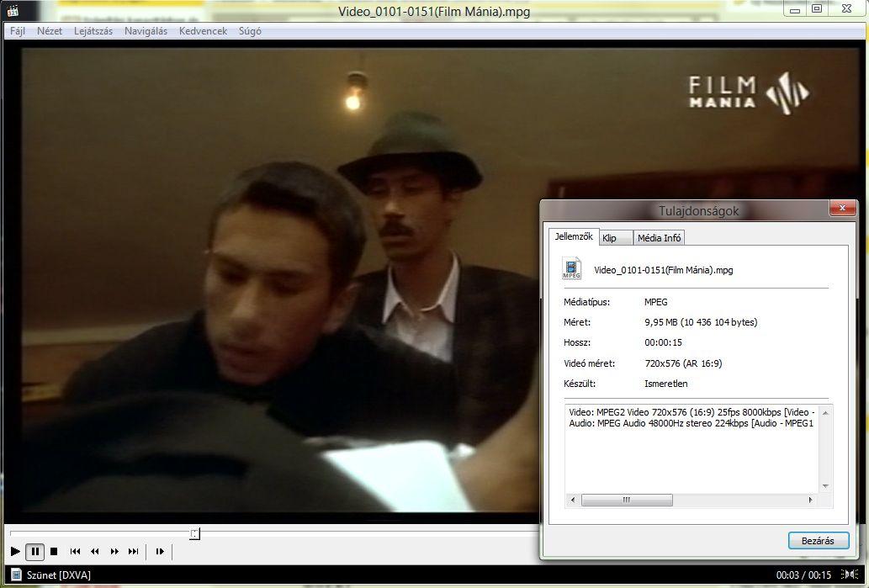The height and width of the screenshot is (588, 869).
Task: Decrease playback speed with the rewind icon
Action: click(x=95, y=552)
